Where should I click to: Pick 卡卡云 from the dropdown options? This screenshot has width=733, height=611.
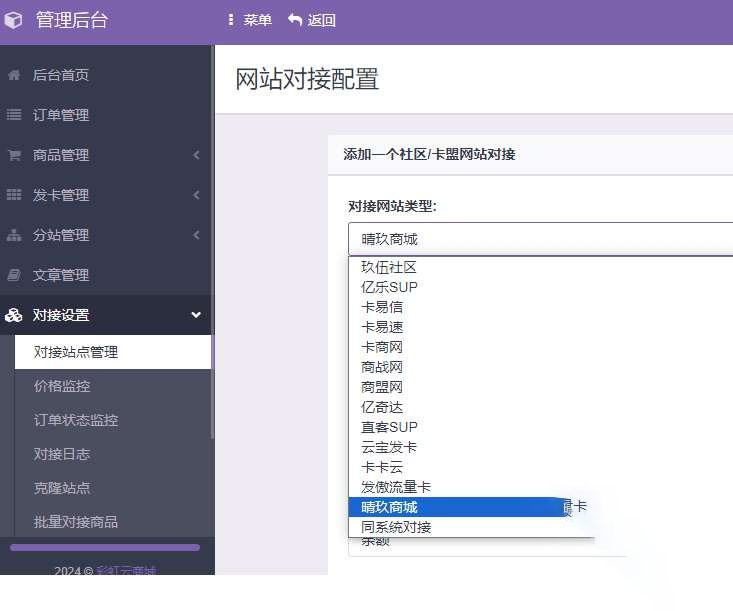(x=382, y=467)
